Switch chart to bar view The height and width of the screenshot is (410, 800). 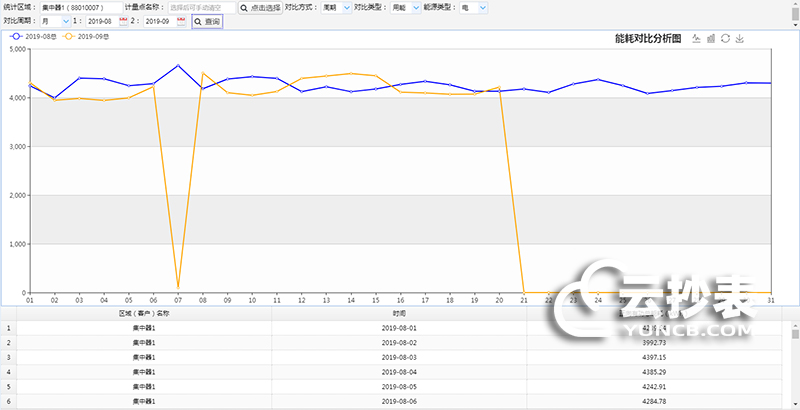pos(711,39)
